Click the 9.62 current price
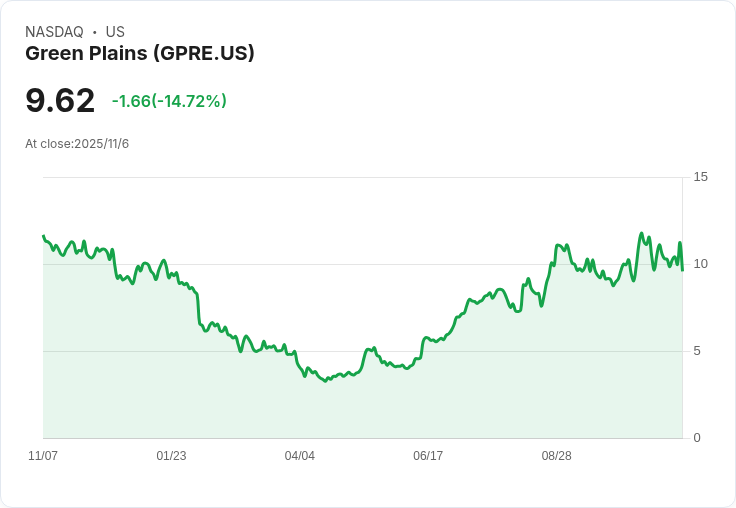 (60, 100)
